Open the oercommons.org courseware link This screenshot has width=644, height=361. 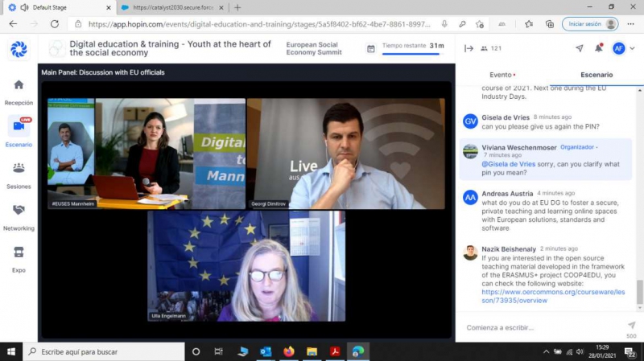pos(553,296)
